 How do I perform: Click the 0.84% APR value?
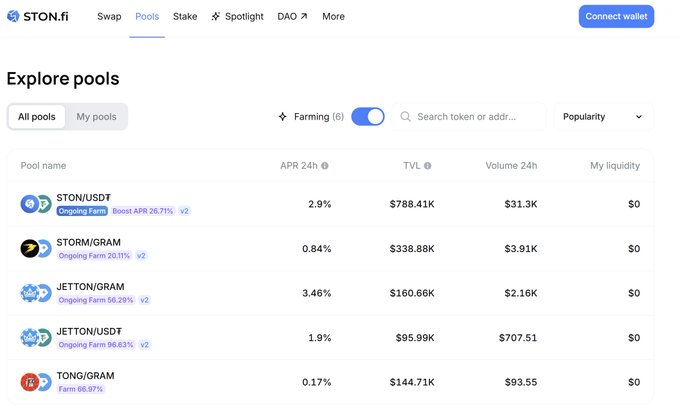(317, 249)
